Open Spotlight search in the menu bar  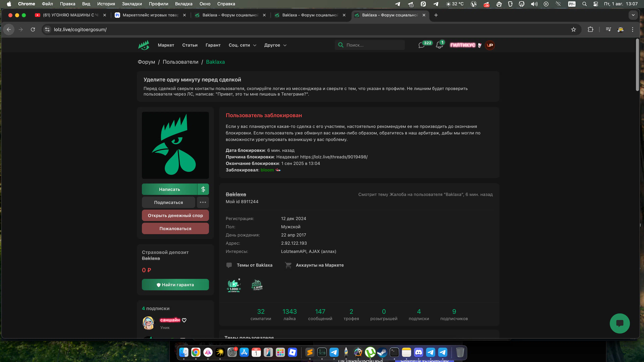(584, 4)
